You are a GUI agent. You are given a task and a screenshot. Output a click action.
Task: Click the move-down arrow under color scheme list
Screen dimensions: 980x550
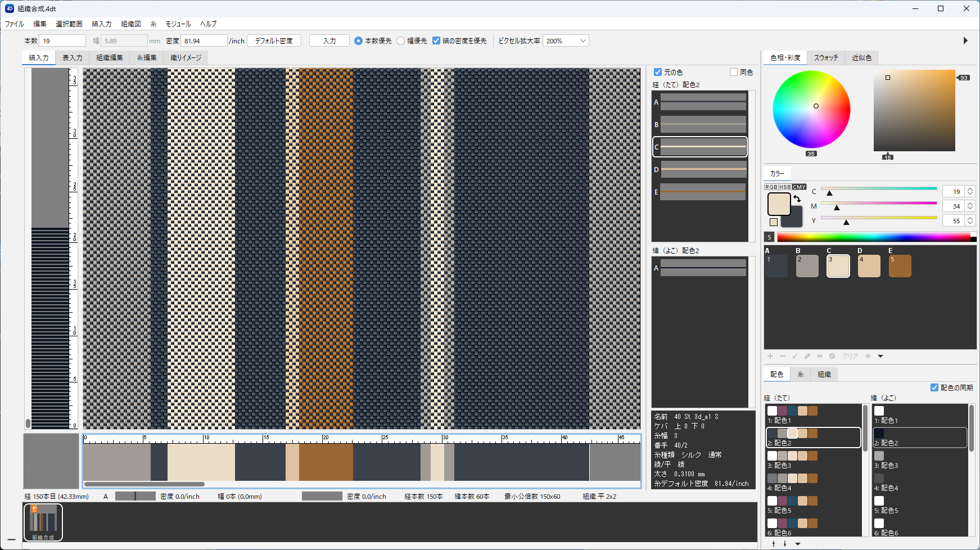click(x=785, y=544)
